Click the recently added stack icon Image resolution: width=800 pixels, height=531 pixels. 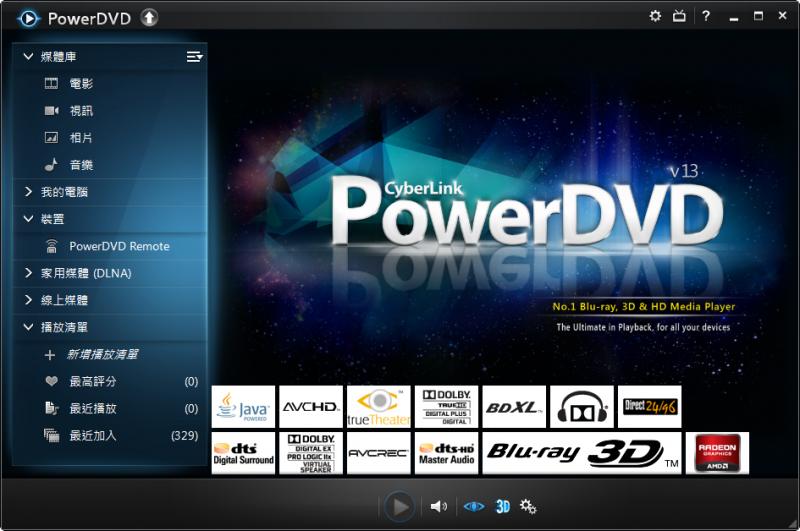tap(51, 435)
